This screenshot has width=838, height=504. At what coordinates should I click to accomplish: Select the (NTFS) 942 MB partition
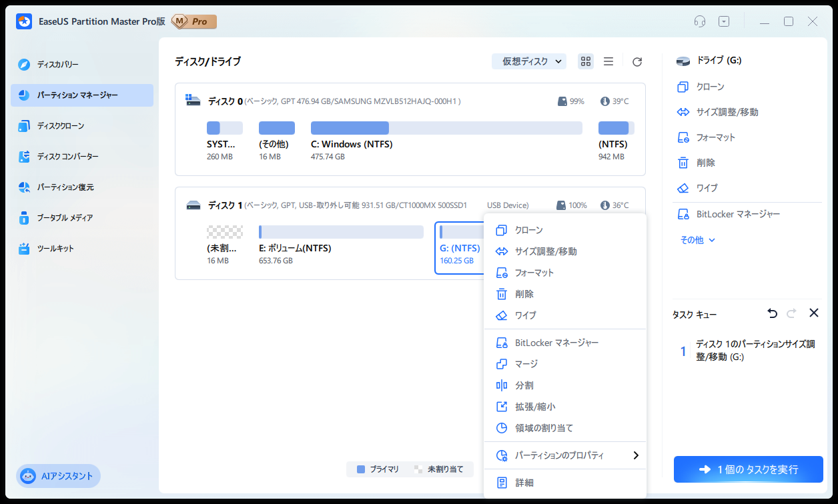click(x=616, y=141)
